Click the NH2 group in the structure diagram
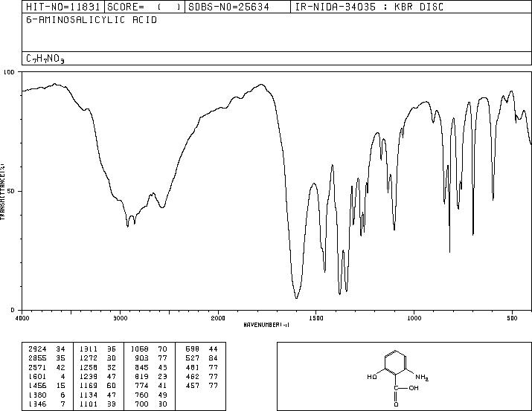The image size is (532, 411). click(422, 377)
